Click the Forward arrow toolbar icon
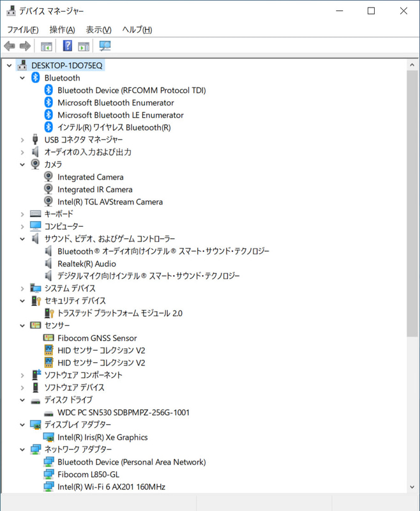The image size is (420, 511). [x=25, y=46]
